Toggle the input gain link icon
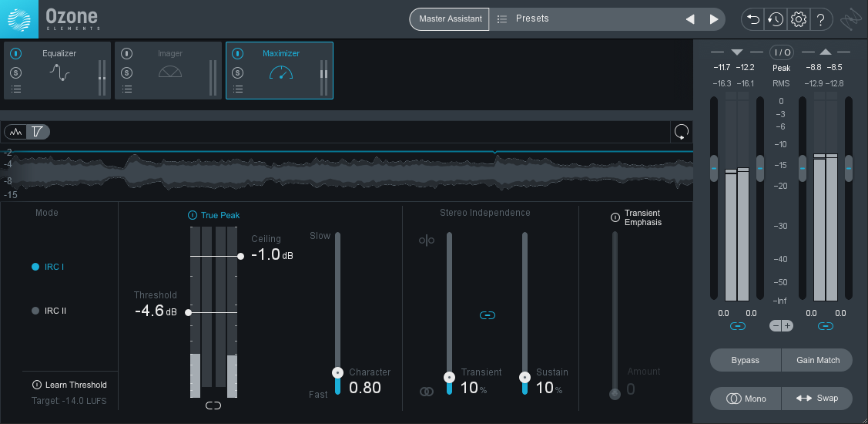Image resolution: width=868 pixels, height=424 pixels. (x=737, y=326)
